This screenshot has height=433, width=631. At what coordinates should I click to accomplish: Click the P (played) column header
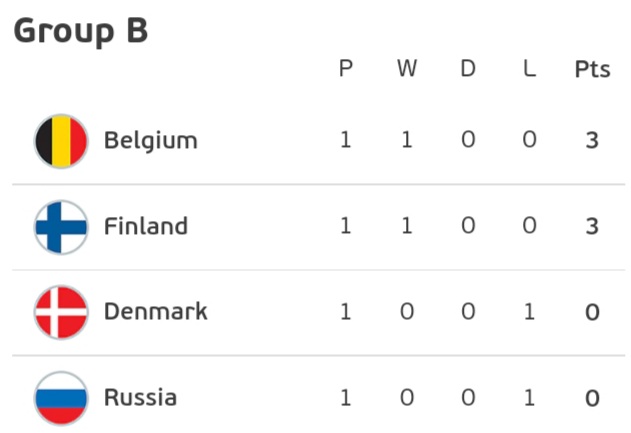(346, 70)
